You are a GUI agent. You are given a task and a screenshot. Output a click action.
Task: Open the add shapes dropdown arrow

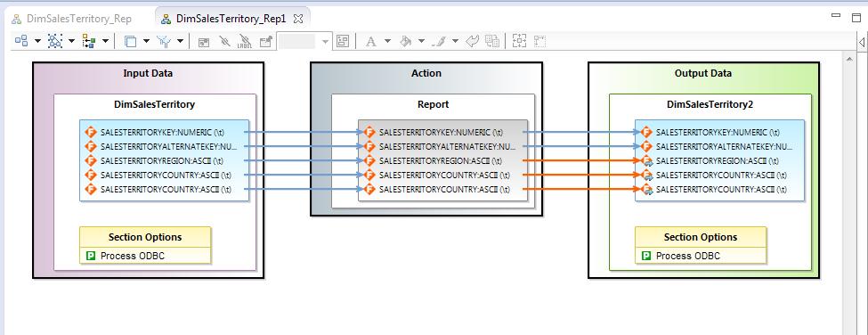click(x=37, y=41)
